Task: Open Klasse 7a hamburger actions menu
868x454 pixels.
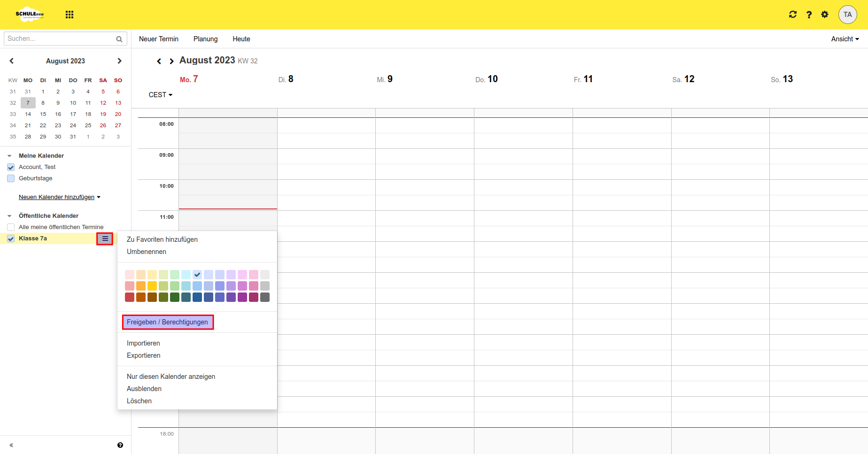Action: [105, 239]
